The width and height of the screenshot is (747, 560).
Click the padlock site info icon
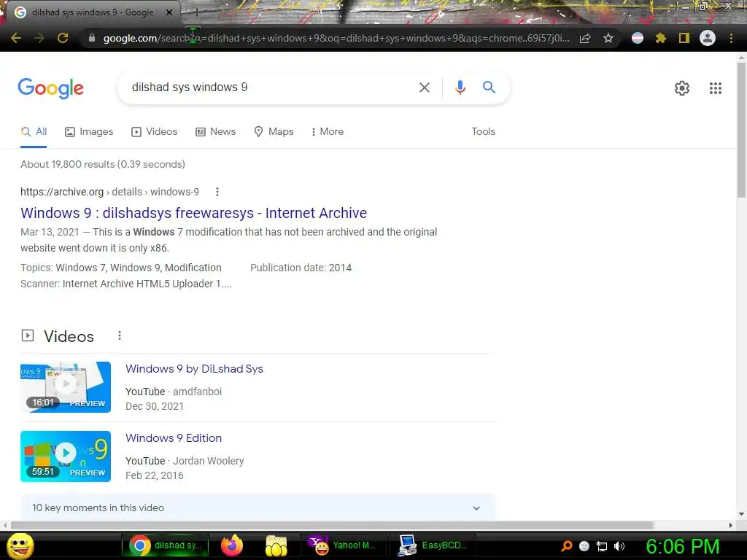tap(92, 38)
